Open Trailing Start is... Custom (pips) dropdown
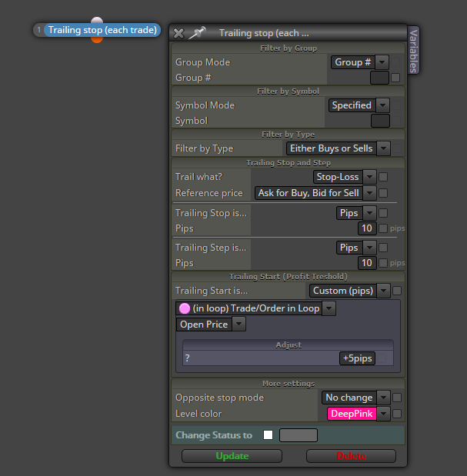This screenshot has width=467, height=476. [350, 291]
